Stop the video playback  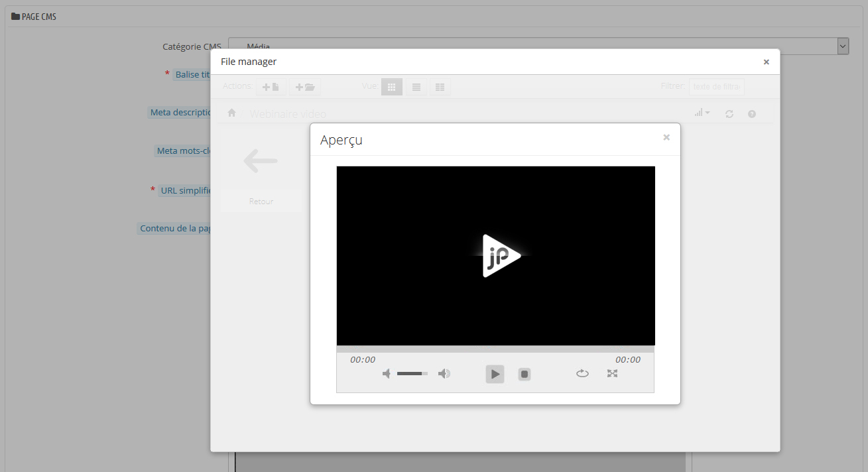click(525, 374)
